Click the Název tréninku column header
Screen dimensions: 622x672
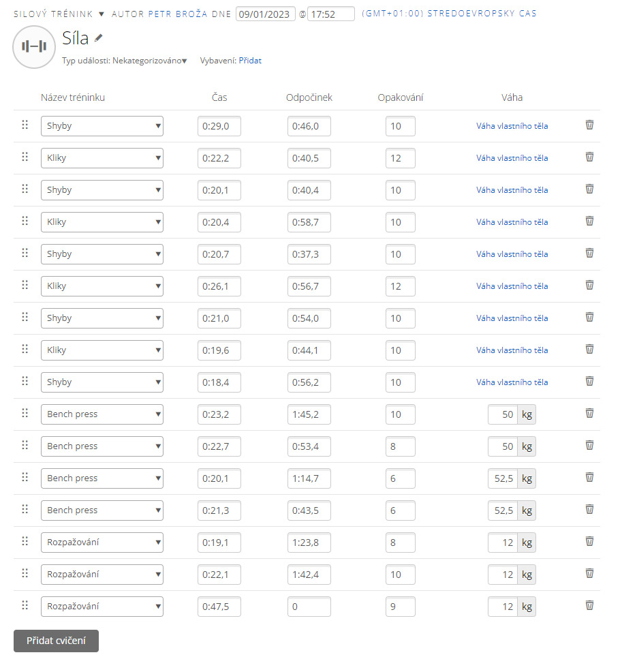tap(73, 97)
